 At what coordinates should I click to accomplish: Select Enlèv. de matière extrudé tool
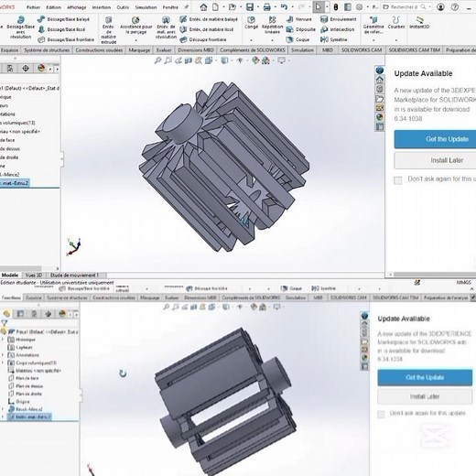[x=109, y=30]
